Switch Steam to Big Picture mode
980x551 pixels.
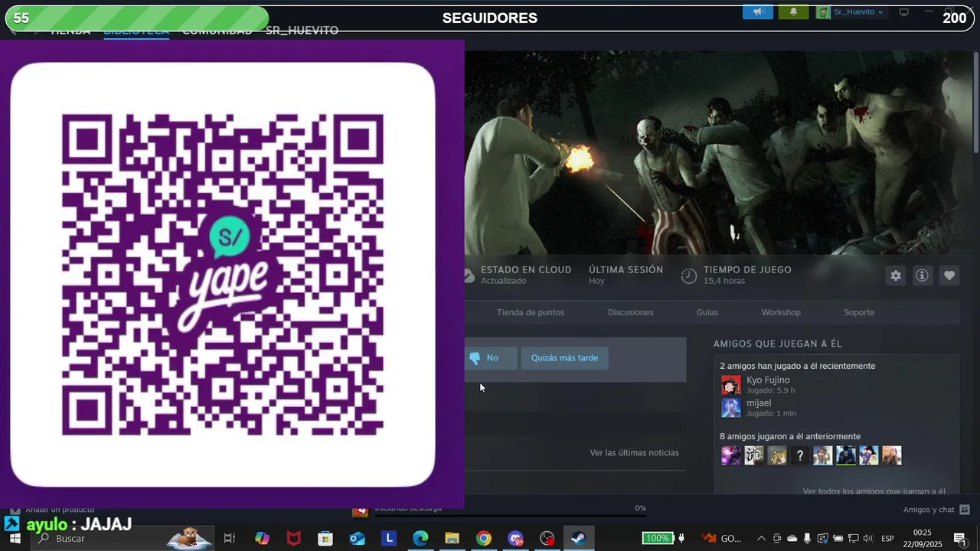903,11
